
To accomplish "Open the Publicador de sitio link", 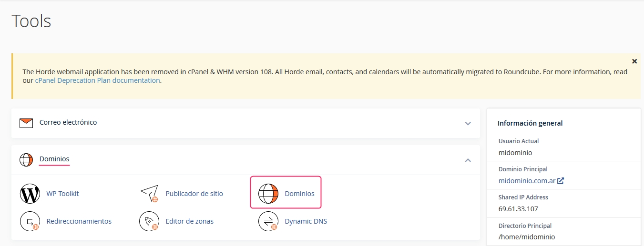I will coord(194,194).
